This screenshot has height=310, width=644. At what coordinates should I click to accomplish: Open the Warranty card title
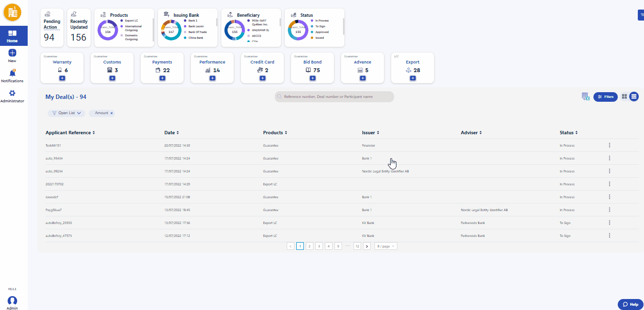click(x=62, y=62)
